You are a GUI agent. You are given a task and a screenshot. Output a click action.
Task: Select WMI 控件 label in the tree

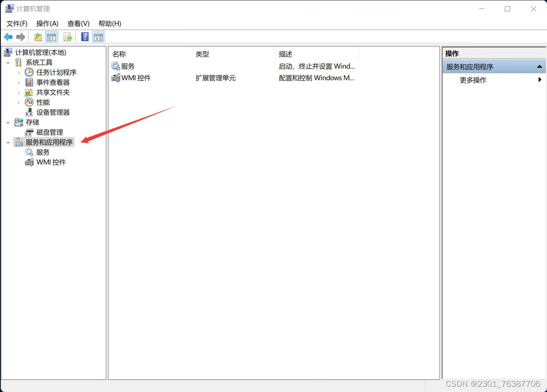click(x=51, y=162)
